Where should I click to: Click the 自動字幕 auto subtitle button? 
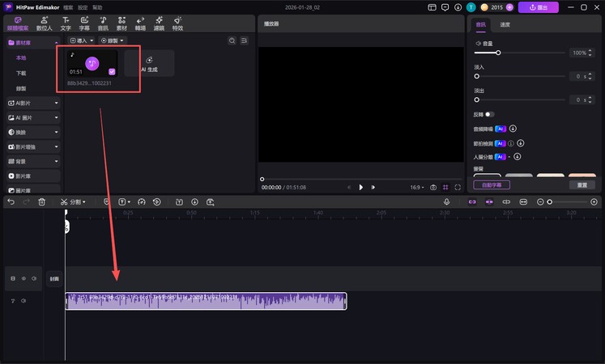[491, 185]
